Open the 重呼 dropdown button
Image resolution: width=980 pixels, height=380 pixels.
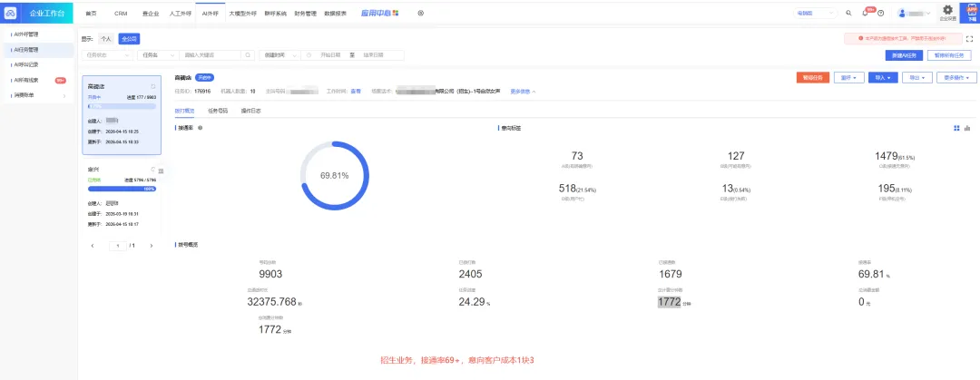point(849,77)
